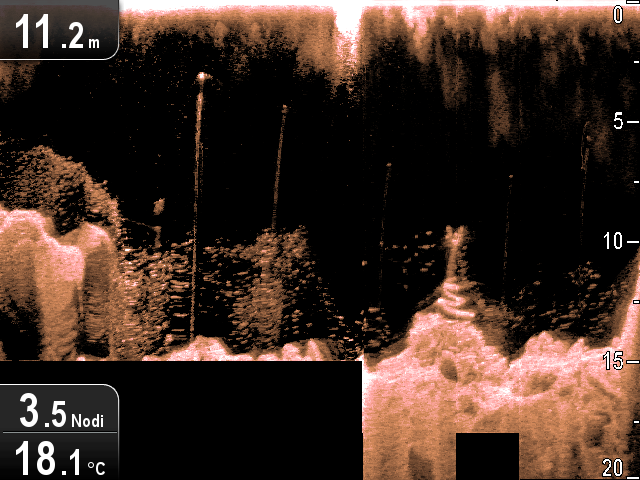Tap the 11.2 m depth readout box

[x=59, y=30]
